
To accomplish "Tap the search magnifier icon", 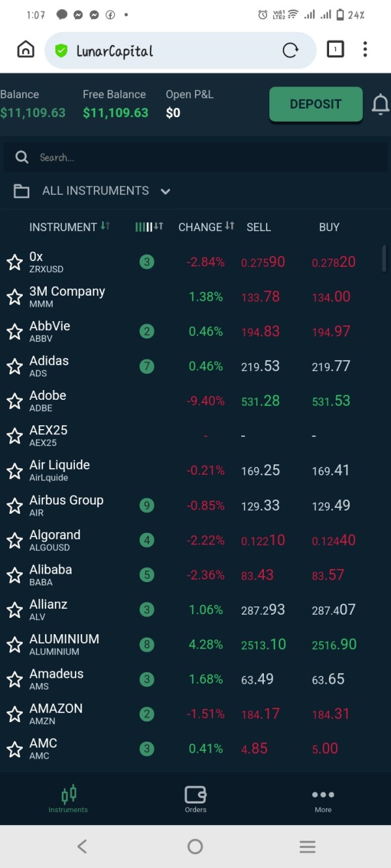I will coord(22,158).
